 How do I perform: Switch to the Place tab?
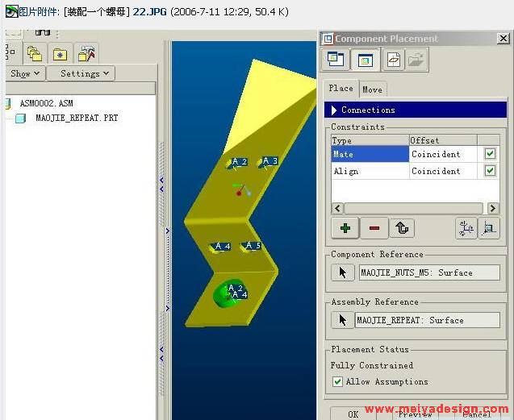coord(341,89)
